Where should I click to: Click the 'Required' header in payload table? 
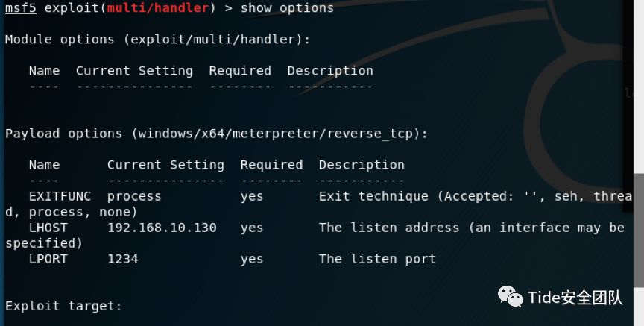click(x=271, y=165)
